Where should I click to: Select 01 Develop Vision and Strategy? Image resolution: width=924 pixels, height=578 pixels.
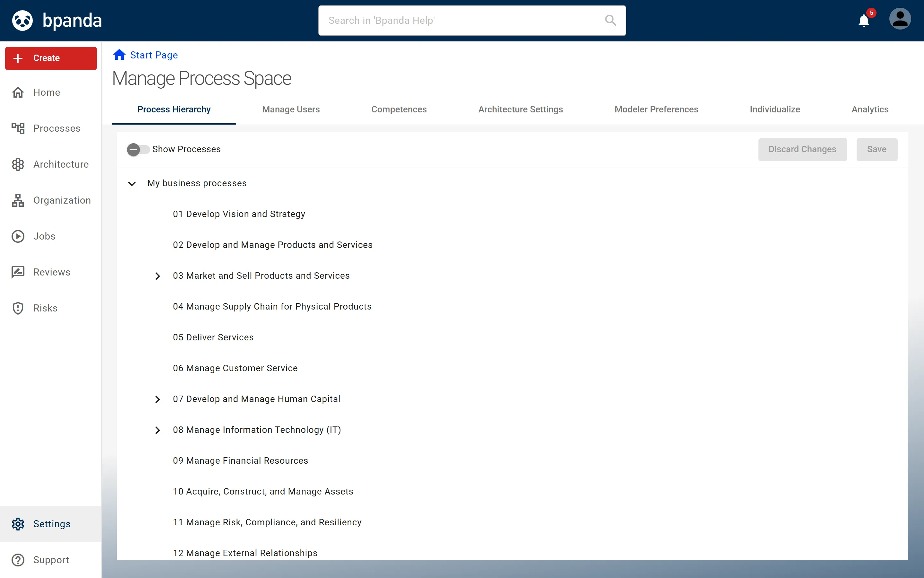point(239,214)
